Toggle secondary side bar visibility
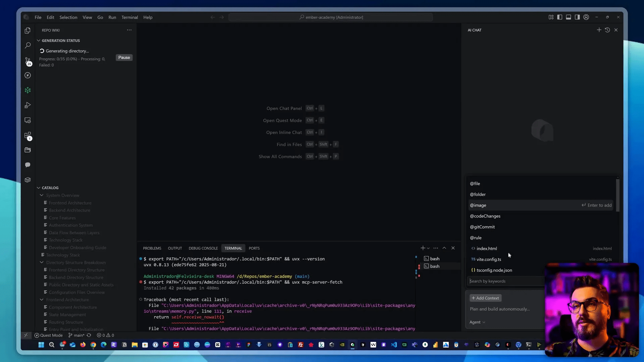 coord(577,17)
